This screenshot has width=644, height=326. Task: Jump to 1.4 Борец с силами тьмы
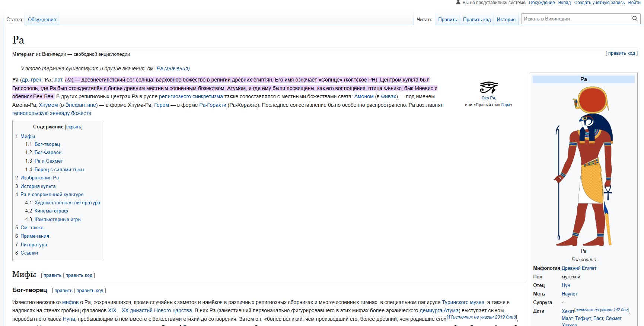(x=59, y=170)
